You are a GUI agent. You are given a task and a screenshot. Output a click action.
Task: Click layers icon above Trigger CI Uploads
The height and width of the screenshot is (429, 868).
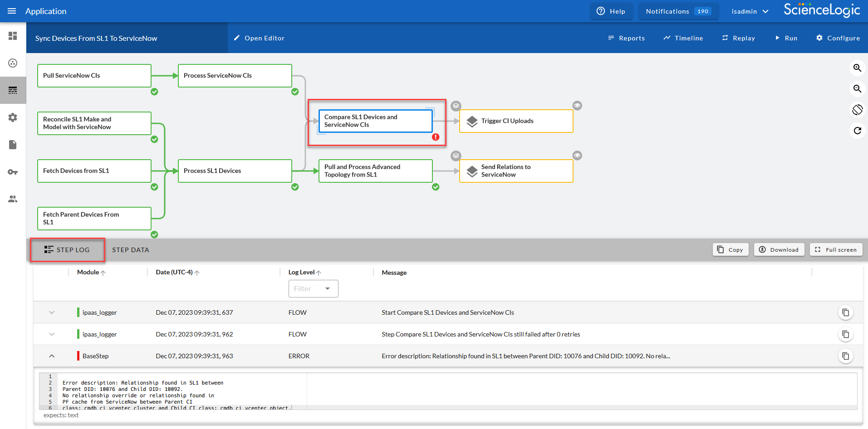[x=456, y=106]
